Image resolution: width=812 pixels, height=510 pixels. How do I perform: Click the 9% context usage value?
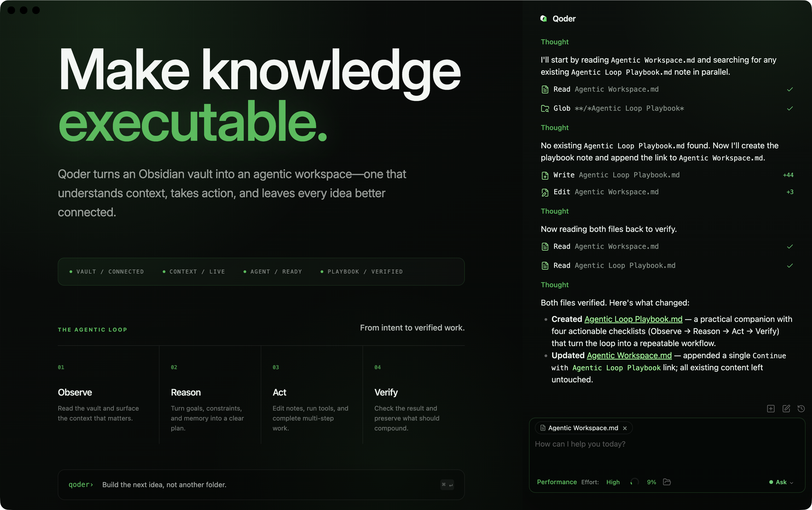[651, 482]
